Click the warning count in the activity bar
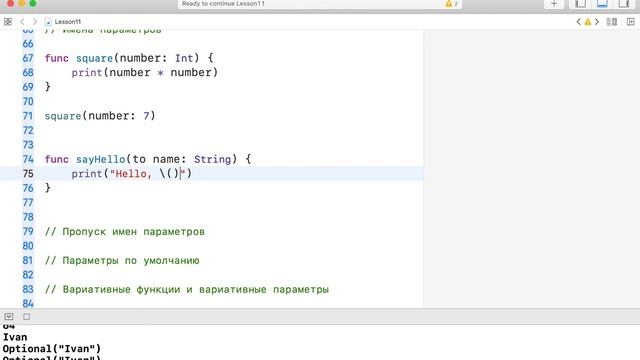640x360 pixels. pos(451,4)
